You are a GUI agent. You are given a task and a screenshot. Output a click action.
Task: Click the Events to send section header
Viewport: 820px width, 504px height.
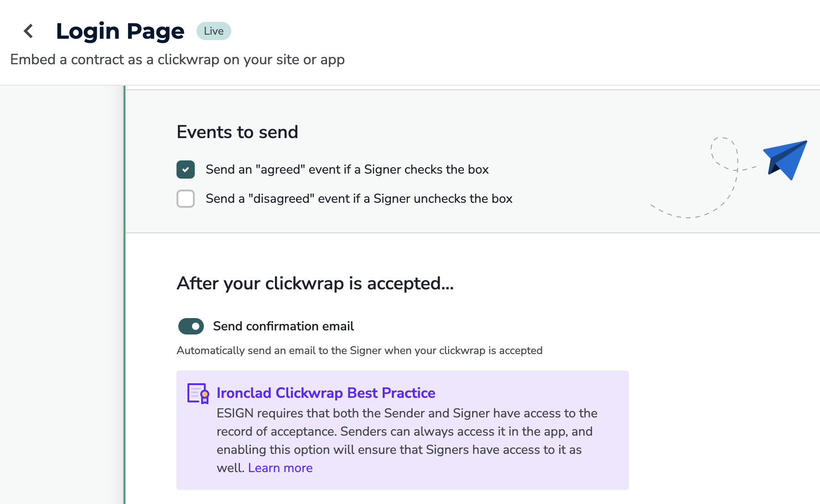(x=237, y=132)
